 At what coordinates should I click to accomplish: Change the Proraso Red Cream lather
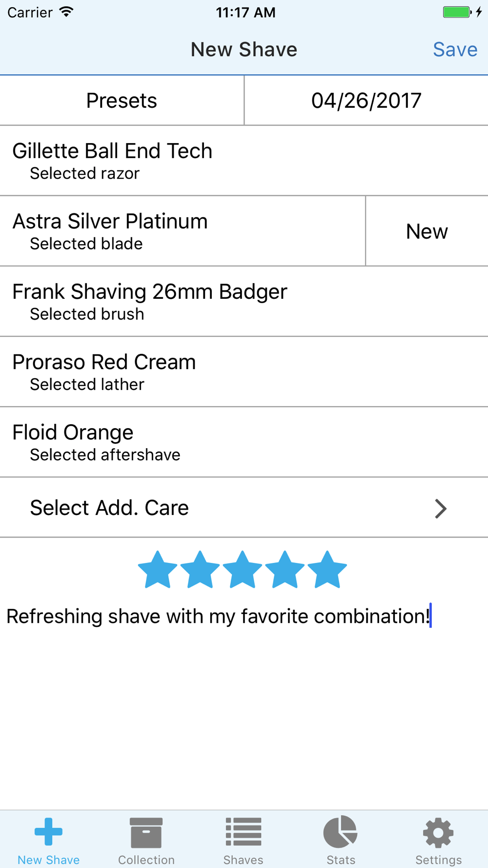(x=244, y=372)
